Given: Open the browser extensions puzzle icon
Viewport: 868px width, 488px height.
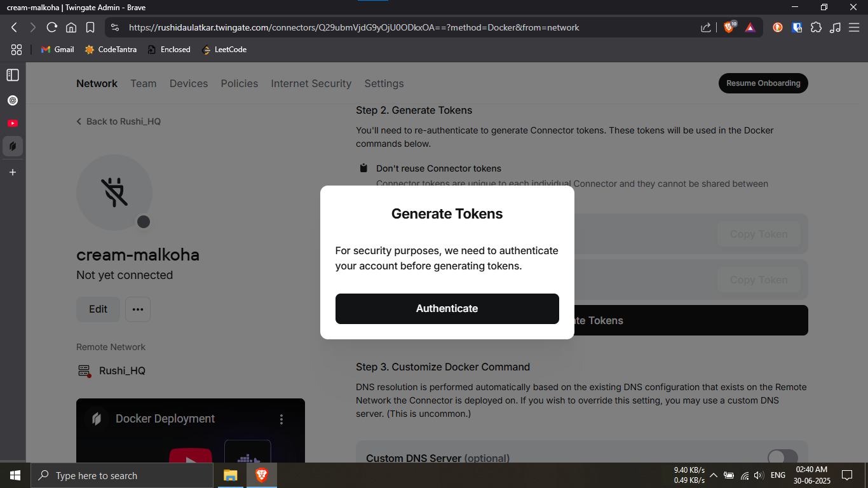Looking at the screenshot, I should [x=817, y=27].
